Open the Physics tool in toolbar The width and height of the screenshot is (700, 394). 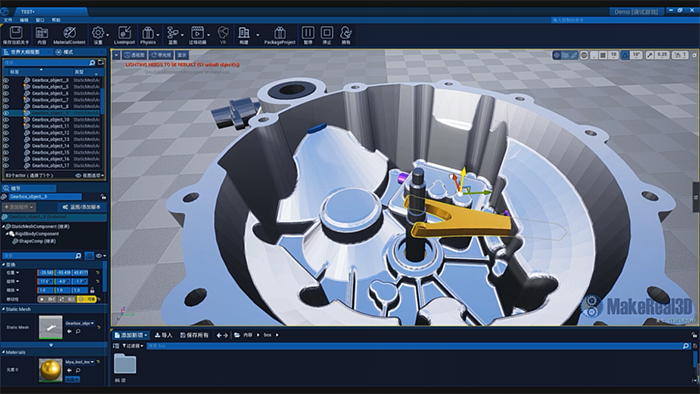pyautogui.click(x=148, y=35)
